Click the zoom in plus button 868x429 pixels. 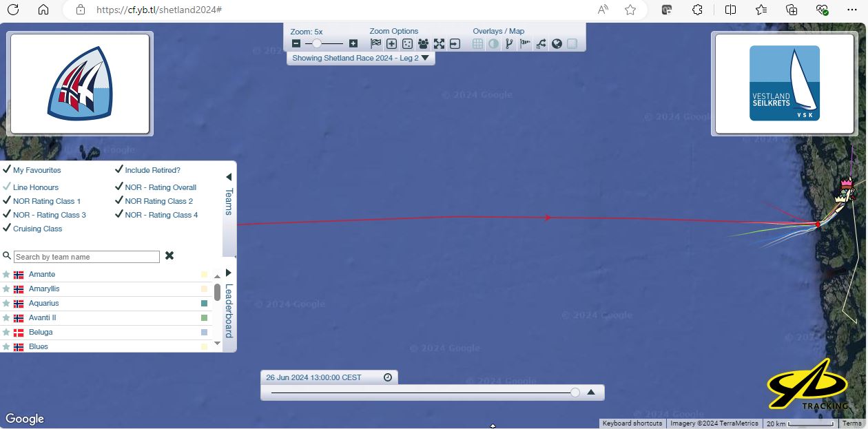(x=353, y=43)
